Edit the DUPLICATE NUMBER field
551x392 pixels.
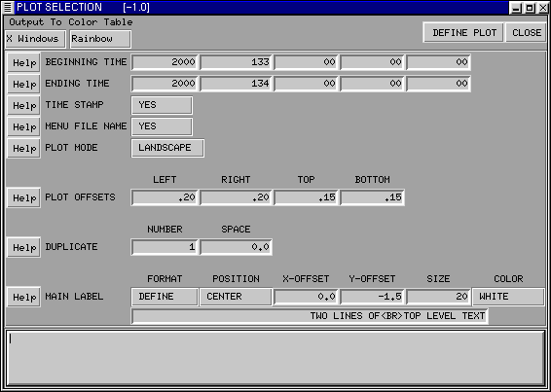tap(165, 247)
